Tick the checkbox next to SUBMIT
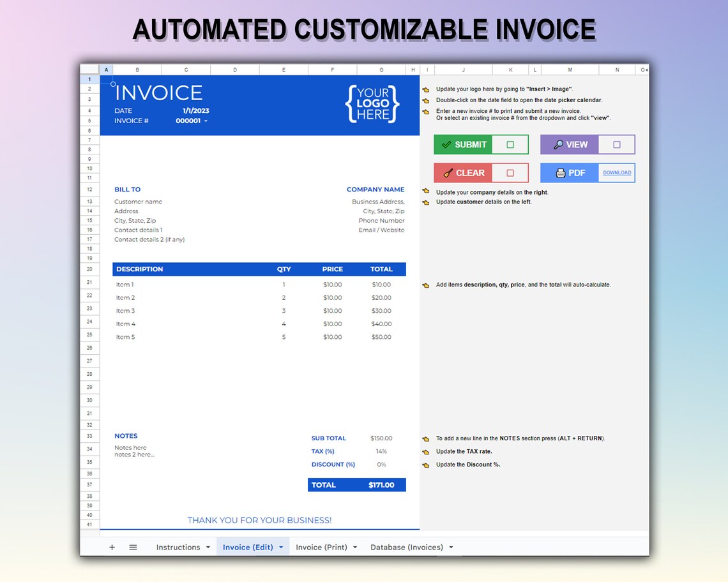This screenshot has height=582, width=728. tap(510, 144)
